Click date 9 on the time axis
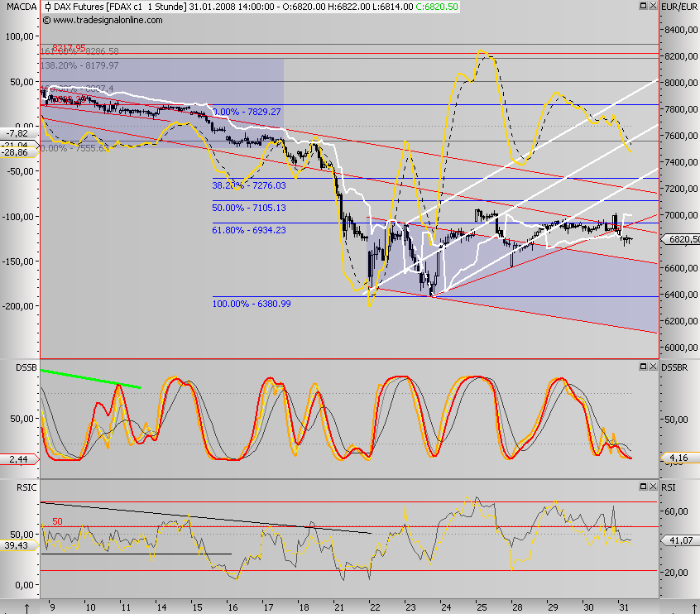The height and width of the screenshot is (614, 700). click(53, 607)
